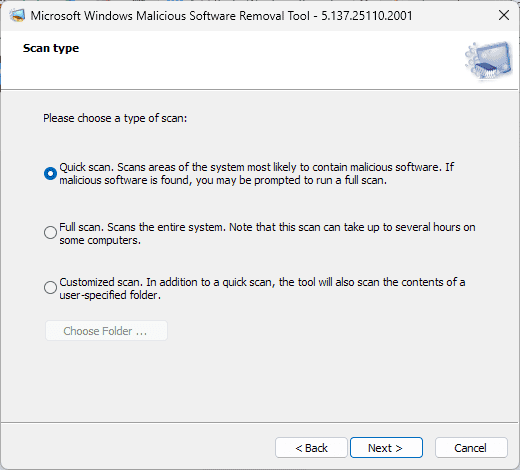Screen dimensions: 520x470
Task: Click the version number 5.137.25110.2001 in title
Action: pos(367,16)
